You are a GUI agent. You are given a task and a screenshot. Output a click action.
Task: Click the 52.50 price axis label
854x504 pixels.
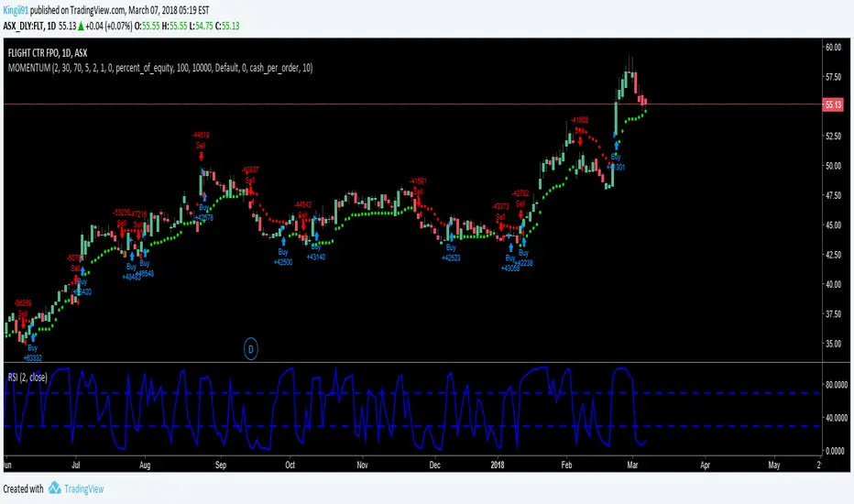pos(833,136)
